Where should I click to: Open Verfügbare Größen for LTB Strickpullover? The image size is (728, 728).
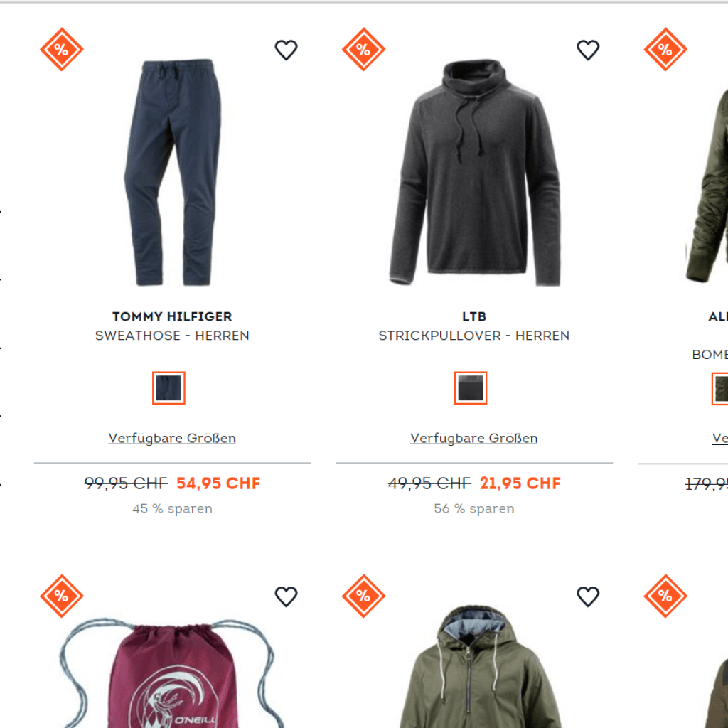click(474, 438)
